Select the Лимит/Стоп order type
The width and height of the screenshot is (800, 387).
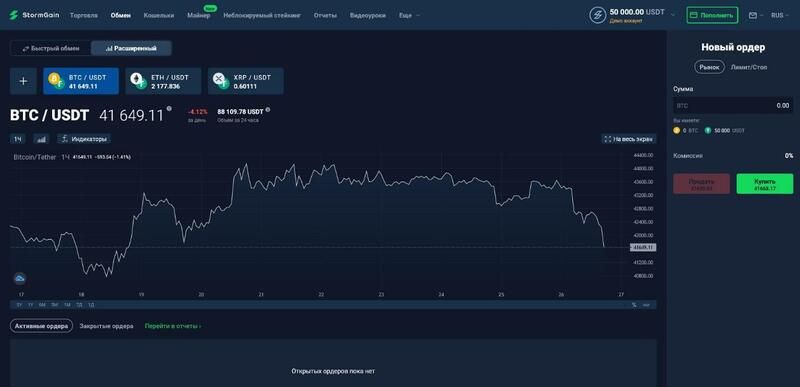748,67
